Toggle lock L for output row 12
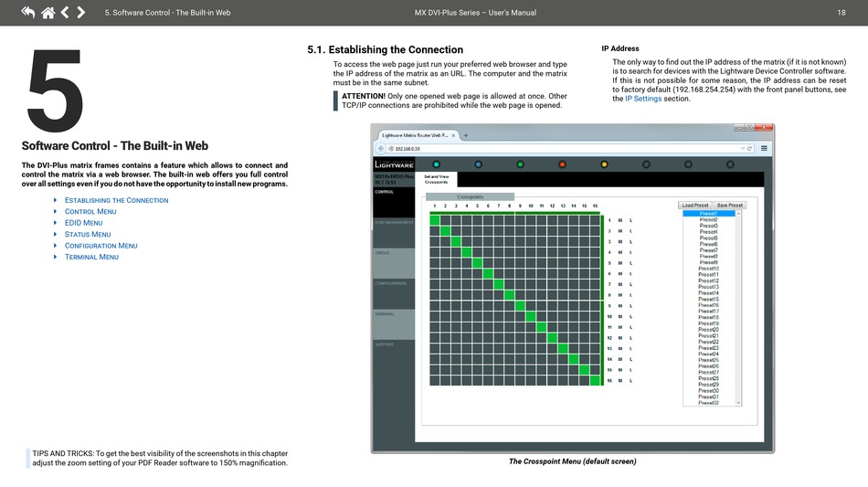This screenshot has width=868, height=487. pos(630,338)
